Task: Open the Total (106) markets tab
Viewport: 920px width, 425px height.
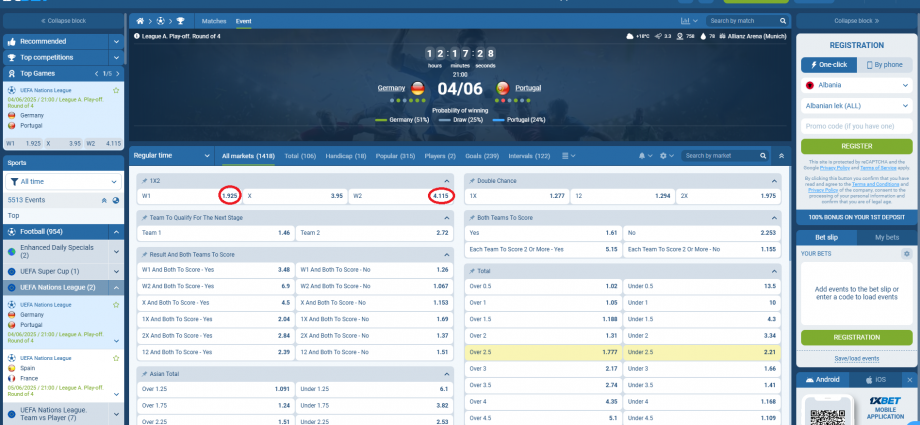Action: (x=300, y=156)
